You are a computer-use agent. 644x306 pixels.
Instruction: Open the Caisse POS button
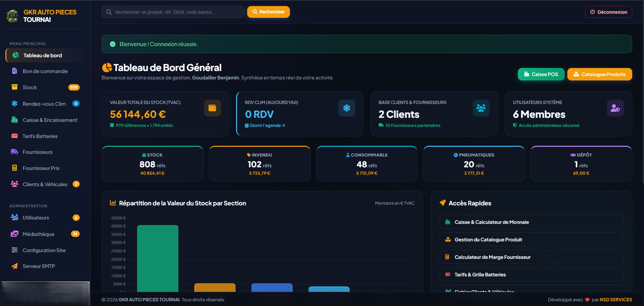tap(541, 74)
